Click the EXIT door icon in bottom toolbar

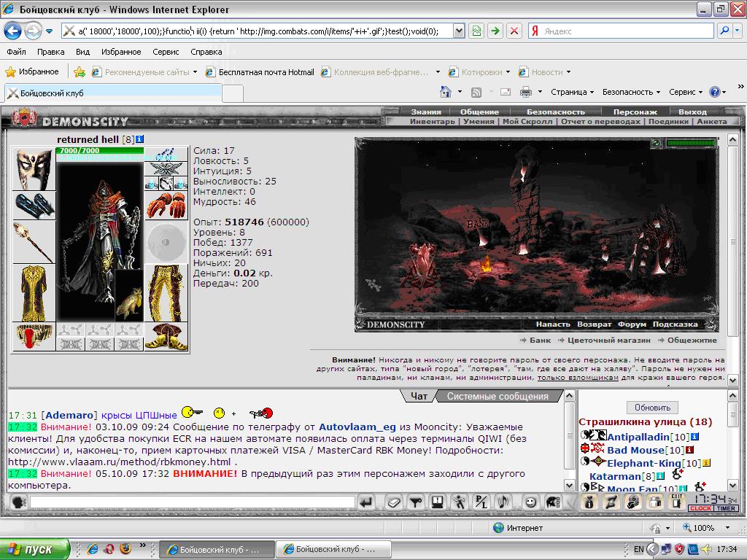point(677,502)
